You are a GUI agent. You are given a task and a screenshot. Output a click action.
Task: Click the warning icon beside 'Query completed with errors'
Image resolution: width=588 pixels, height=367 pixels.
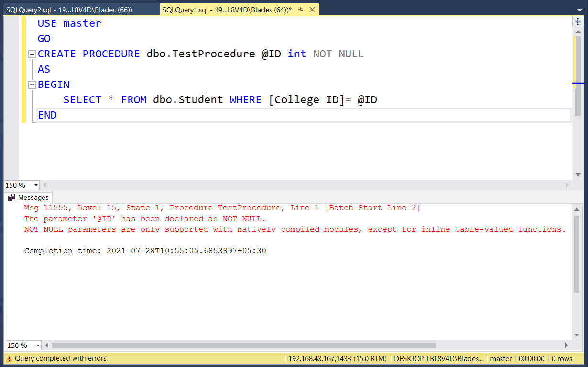8,358
